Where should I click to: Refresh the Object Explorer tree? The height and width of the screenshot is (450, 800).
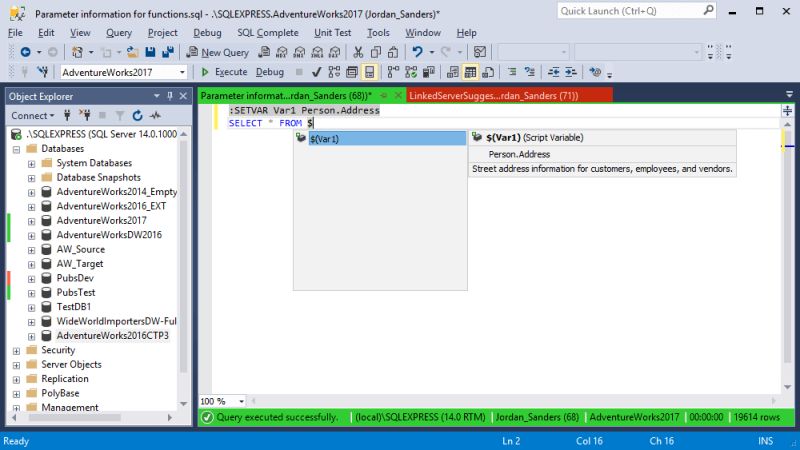point(137,116)
